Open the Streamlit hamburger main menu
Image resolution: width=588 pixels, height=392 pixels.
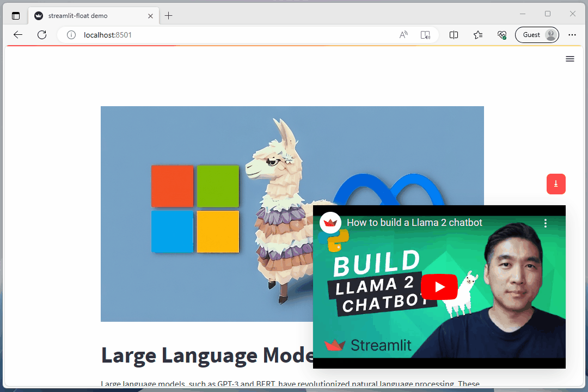pos(569,59)
